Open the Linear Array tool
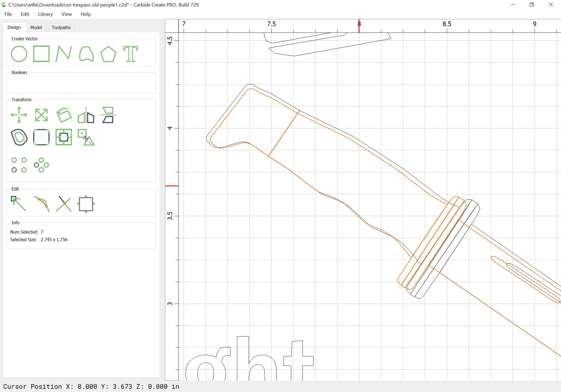This screenshot has width=561, height=392. tap(19, 165)
